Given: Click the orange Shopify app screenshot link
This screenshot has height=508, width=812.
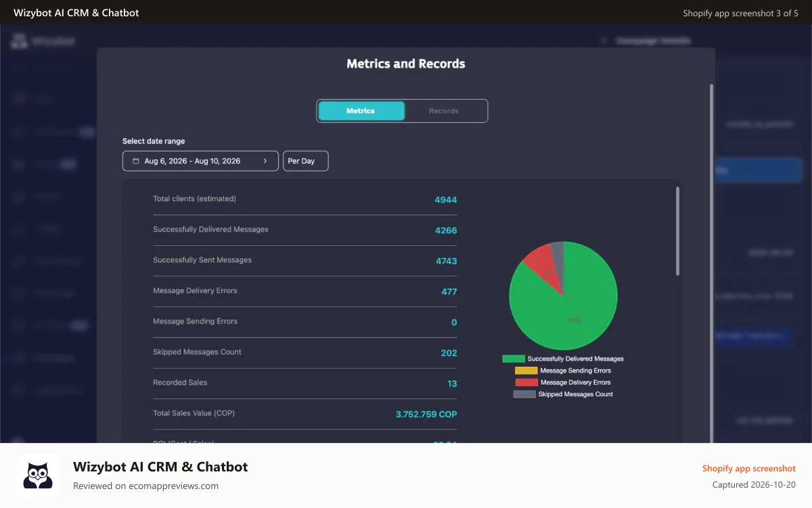Looking at the screenshot, I should (x=749, y=468).
